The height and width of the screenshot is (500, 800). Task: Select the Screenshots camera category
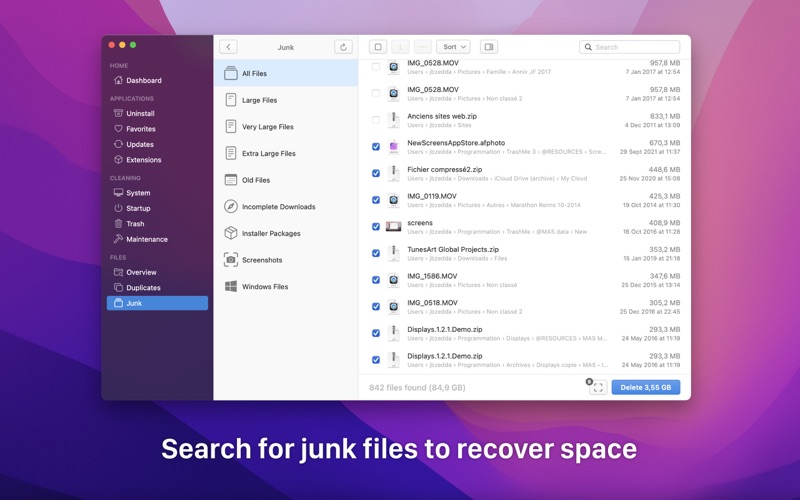coord(231,260)
